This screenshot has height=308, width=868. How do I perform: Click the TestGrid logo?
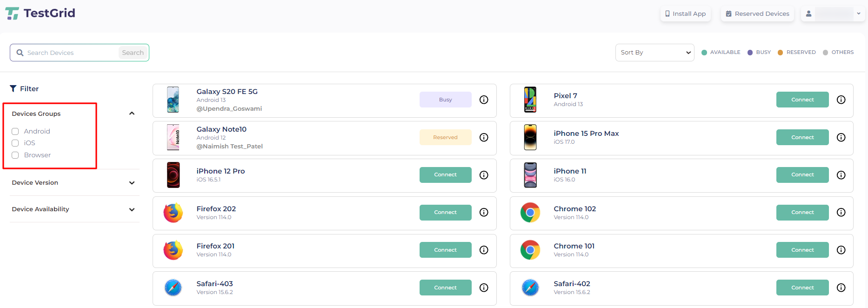40,13
